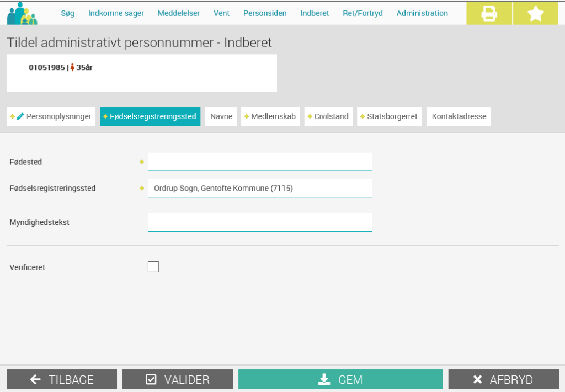Switch to Personoplysninger tab
This screenshot has height=392, width=565.
pyautogui.click(x=51, y=116)
